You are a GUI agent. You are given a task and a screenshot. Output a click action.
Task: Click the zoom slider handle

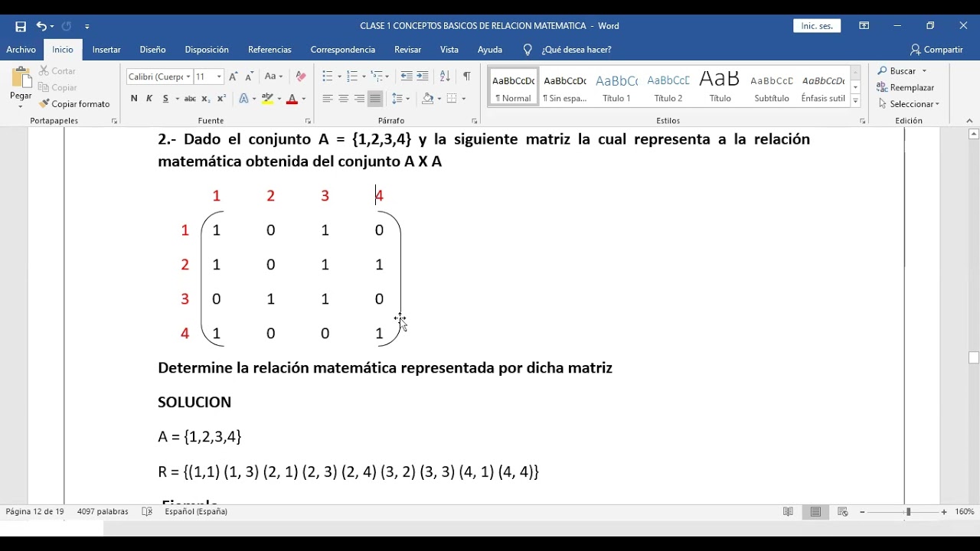tap(909, 512)
